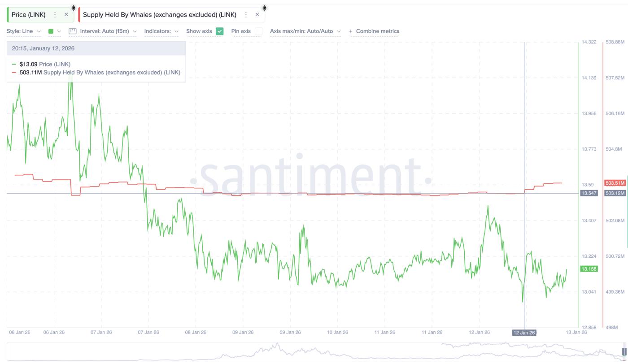Enable the Pin axis checkbox
This screenshot has height=364, width=628.
tap(258, 31)
